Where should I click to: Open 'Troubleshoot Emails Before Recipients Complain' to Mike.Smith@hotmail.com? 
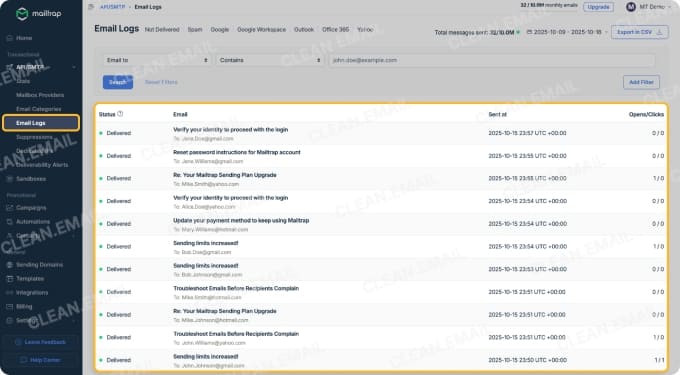(x=236, y=288)
